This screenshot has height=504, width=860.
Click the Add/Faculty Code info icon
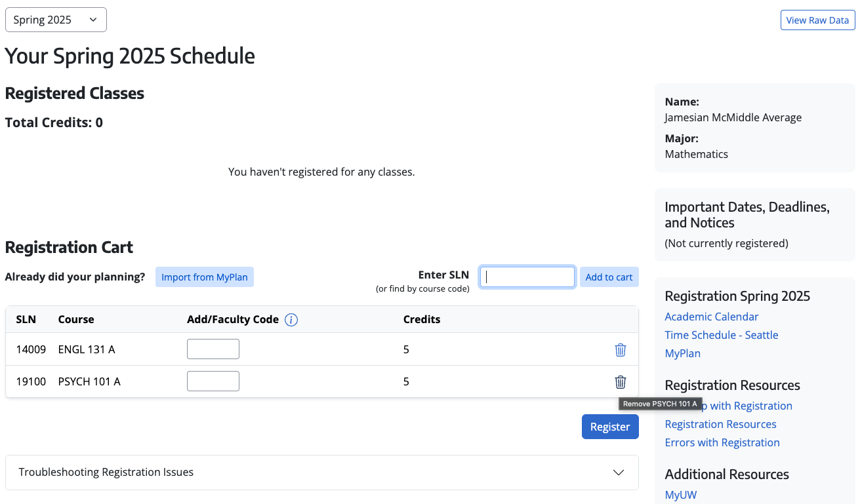click(x=291, y=319)
